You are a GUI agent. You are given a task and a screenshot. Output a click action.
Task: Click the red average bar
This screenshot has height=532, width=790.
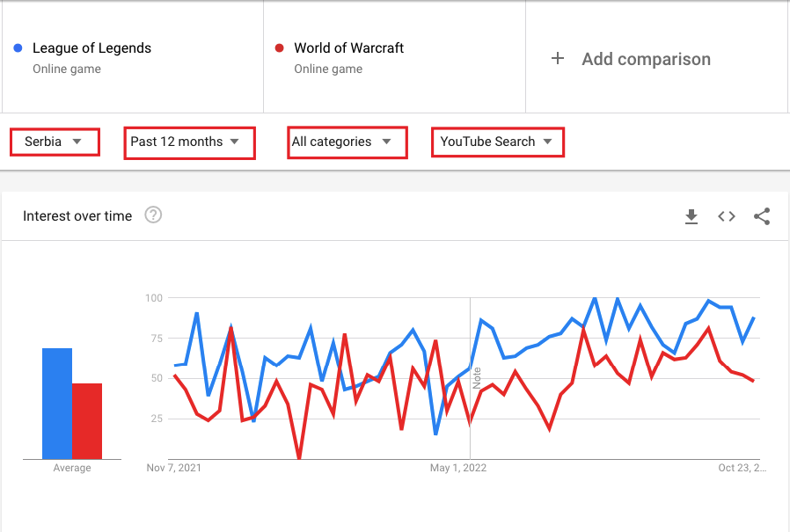point(87,421)
